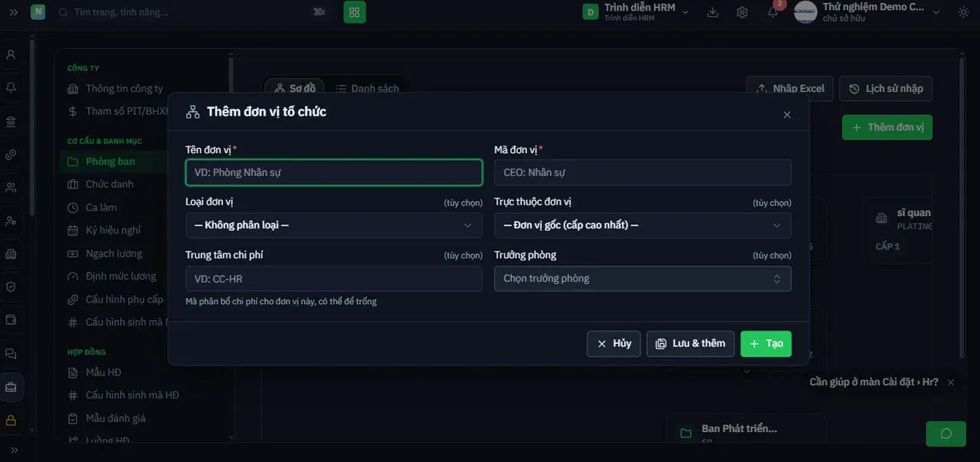
Task: Dismiss the Cần giúp ở màn Cài đặt prompt
Action: tap(951, 382)
